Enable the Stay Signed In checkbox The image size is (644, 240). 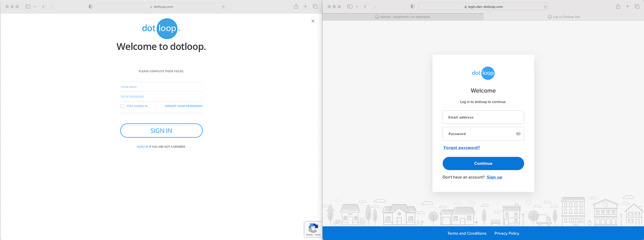122,106
